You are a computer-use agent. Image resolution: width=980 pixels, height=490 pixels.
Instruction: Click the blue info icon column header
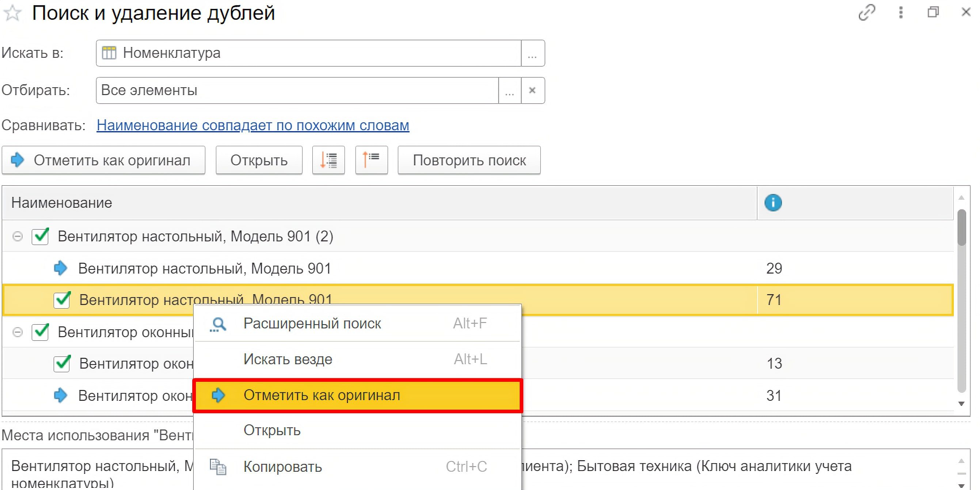(773, 203)
